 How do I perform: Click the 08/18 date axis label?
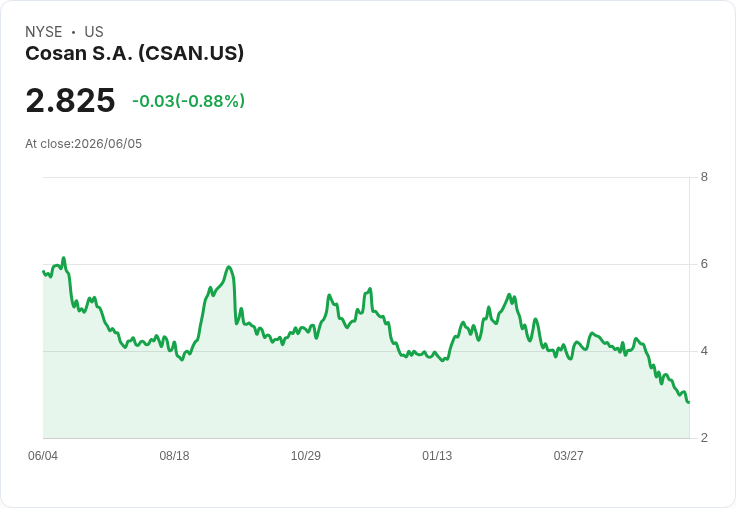point(174,455)
